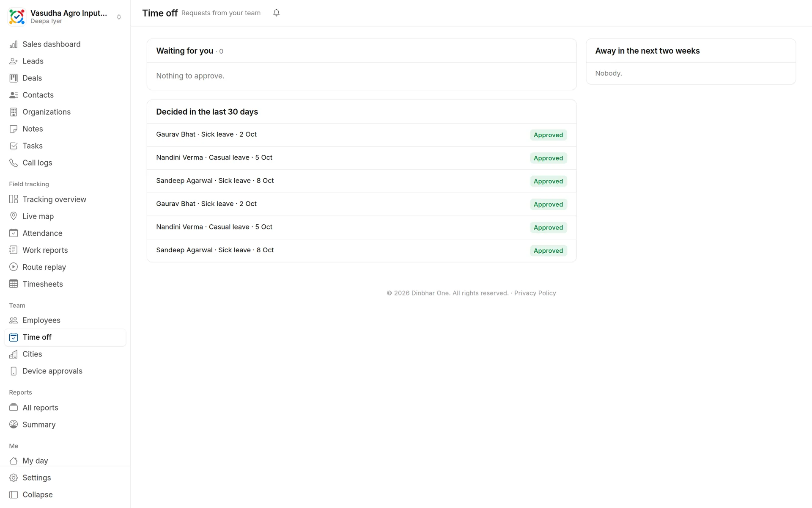Click the Timesheets table icon
Viewport: 812px width, 508px height.
(14, 284)
